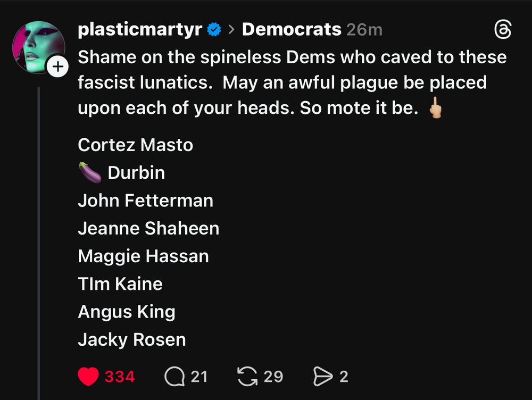Screen dimensions: 532x400
Task: Open plasticmartyr's profile picture
Action: pyautogui.click(x=37, y=47)
